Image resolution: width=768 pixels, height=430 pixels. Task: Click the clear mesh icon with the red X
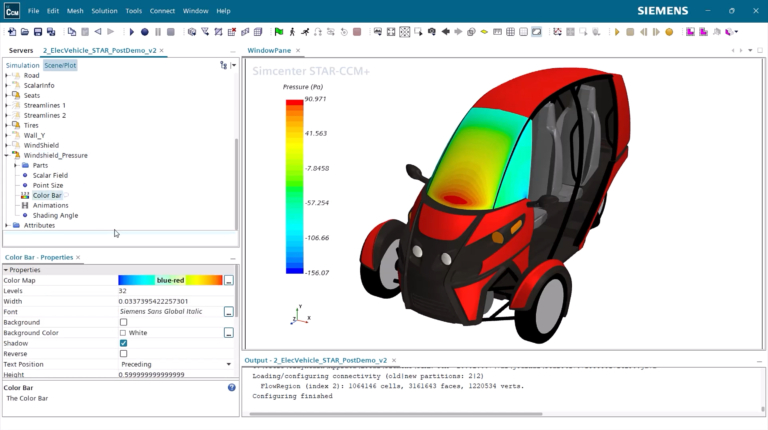pos(232,32)
